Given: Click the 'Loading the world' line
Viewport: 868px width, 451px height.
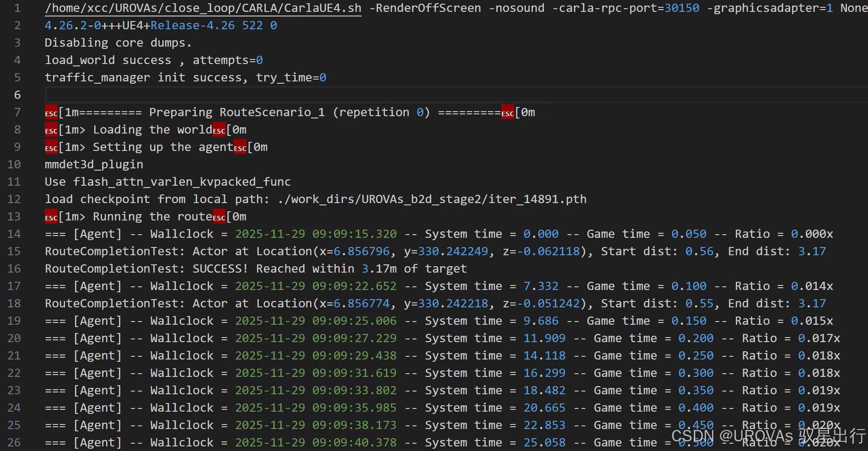Looking at the screenshot, I should pos(145,130).
